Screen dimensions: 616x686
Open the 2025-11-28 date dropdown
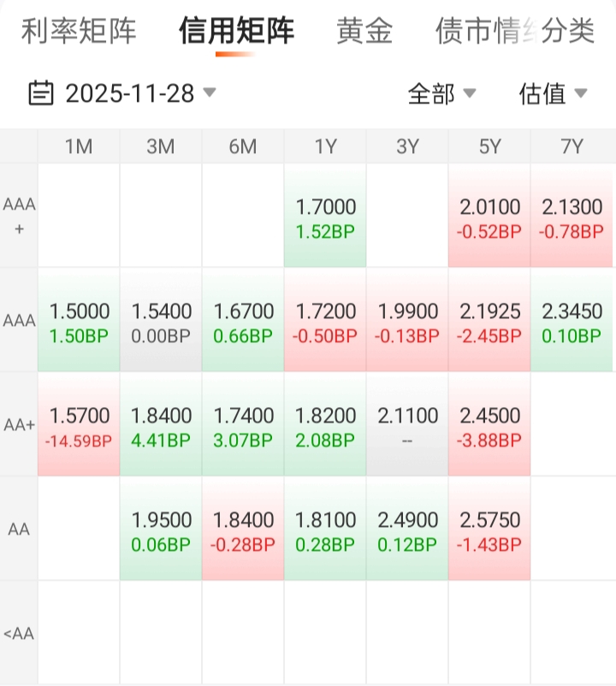pos(128,92)
